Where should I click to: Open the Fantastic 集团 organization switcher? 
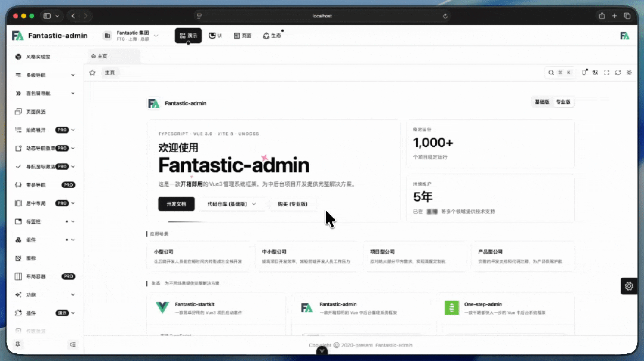pyautogui.click(x=131, y=36)
